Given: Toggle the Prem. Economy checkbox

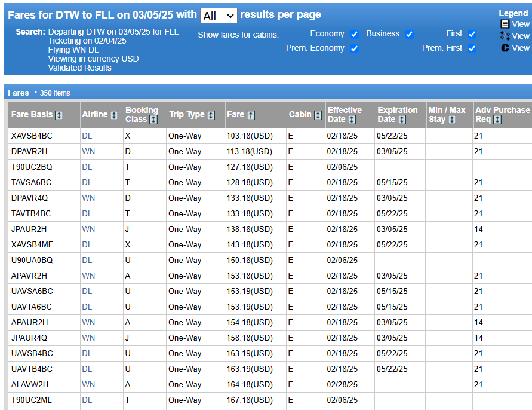Looking at the screenshot, I should coord(354,48).
